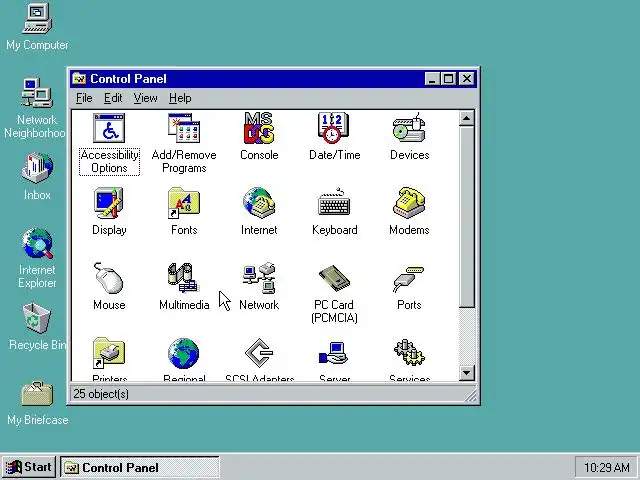Select the Accessibility Options icon
640x480 pixels.
point(109,128)
